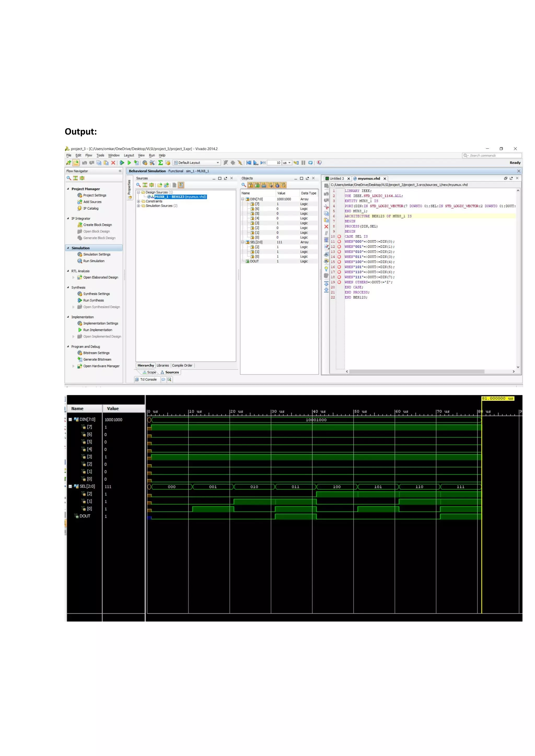Click the red X delete toolbar icon
Viewport: 535px width, 756px height.
(x=113, y=163)
